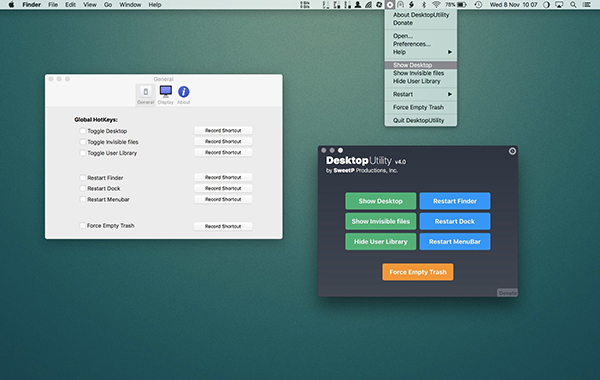The width and height of the screenshot is (600, 380).
Task: Click green Hide User Library button
Action: (381, 241)
